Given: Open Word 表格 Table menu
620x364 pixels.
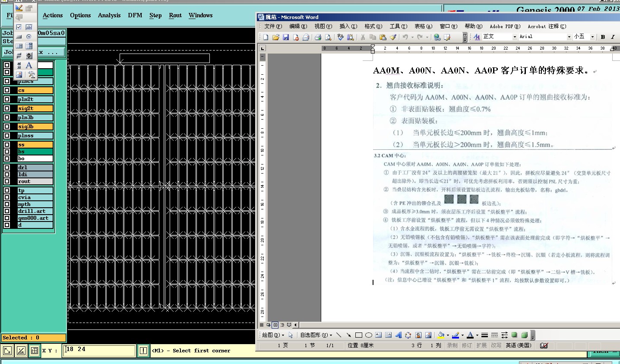Looking at the screenshot, I should [423, 26].
